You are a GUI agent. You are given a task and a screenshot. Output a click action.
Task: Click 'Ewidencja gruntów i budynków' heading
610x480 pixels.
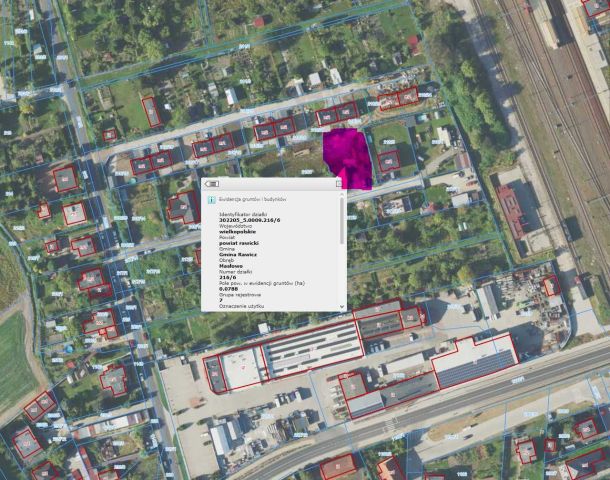click(x=252, y=199)
